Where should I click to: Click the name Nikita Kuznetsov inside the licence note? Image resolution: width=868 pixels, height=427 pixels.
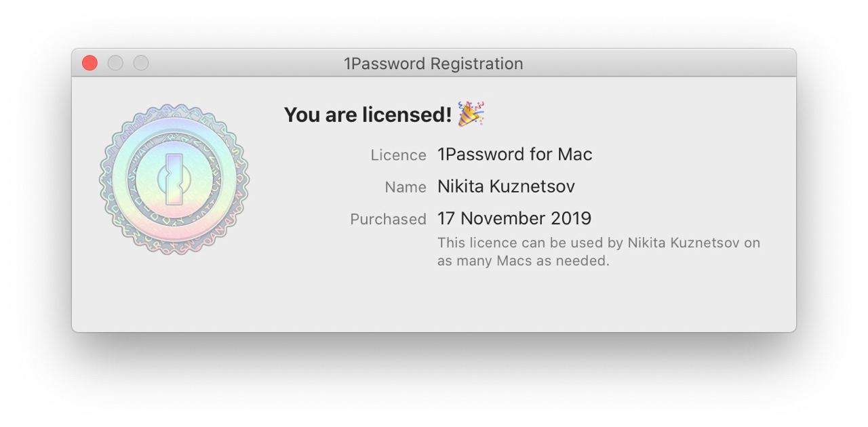(684, 243)
